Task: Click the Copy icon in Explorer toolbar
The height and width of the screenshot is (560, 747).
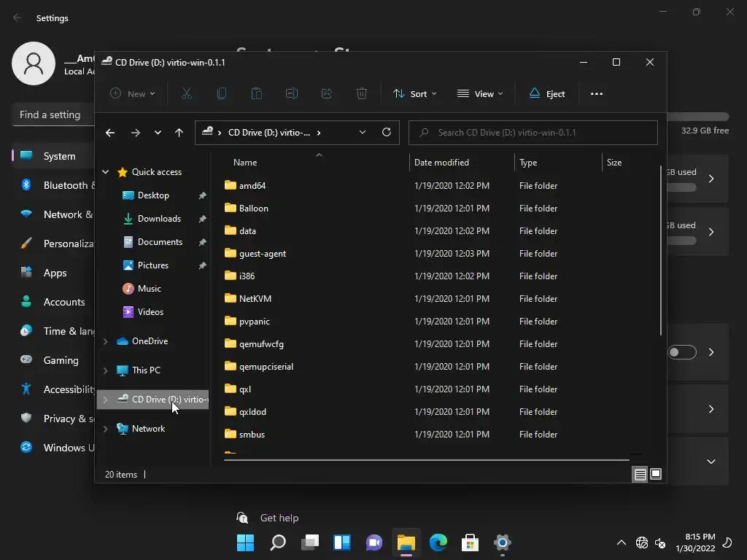Action: pos(222,94)
